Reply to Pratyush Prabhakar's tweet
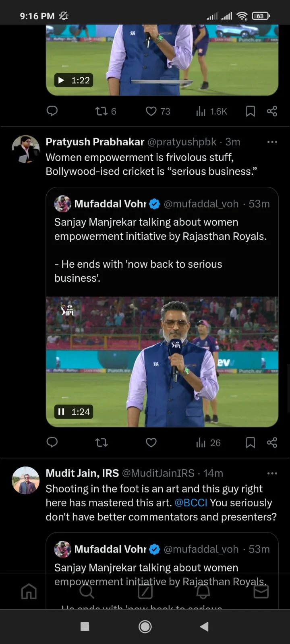This screenshot has height=644, width=290. 52,442
